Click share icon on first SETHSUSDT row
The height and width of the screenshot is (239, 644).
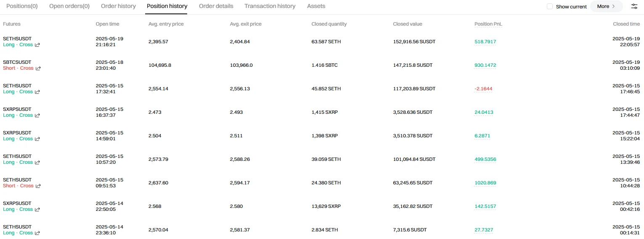[x=38, y=45]
